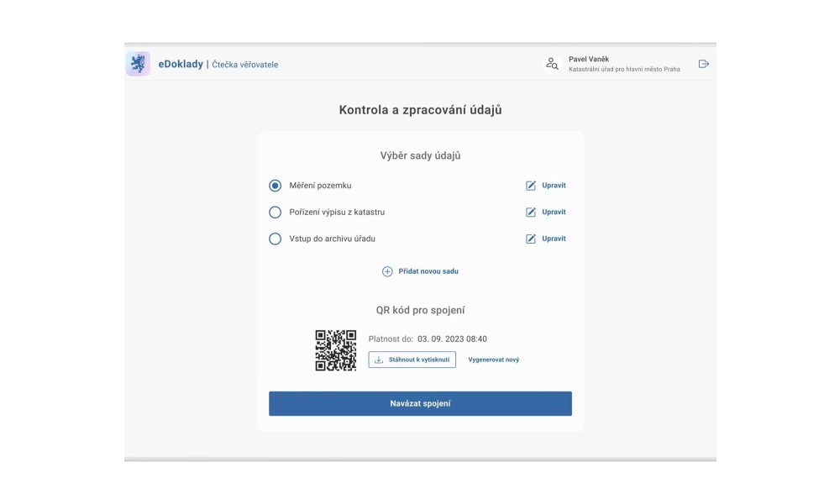Click the Navázat spojení button

point(420,403)
